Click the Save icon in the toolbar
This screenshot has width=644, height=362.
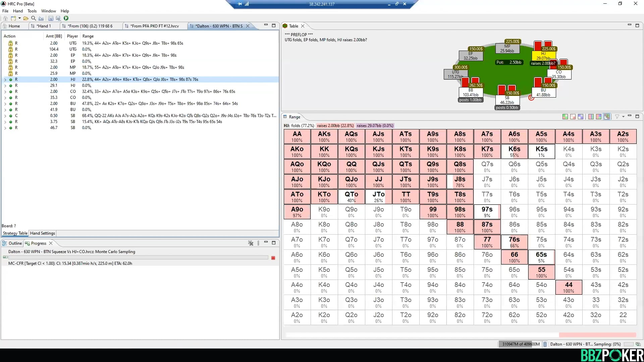point(51,18)
